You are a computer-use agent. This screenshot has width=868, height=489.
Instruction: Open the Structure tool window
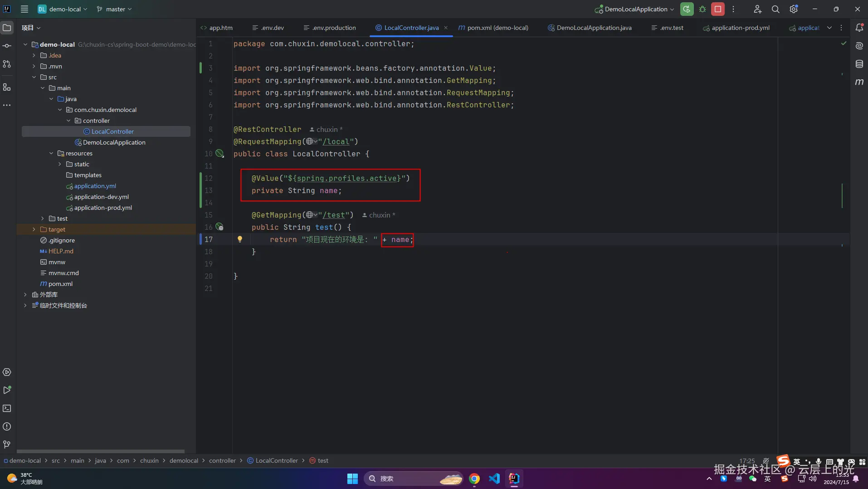[x=7, y=87]
